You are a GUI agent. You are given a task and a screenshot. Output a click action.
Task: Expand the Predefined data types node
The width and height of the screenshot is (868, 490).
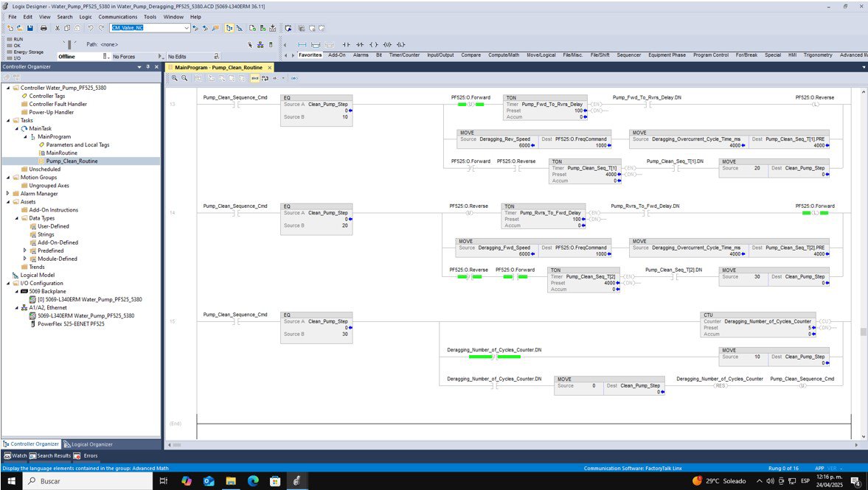(x=25, y=251)
